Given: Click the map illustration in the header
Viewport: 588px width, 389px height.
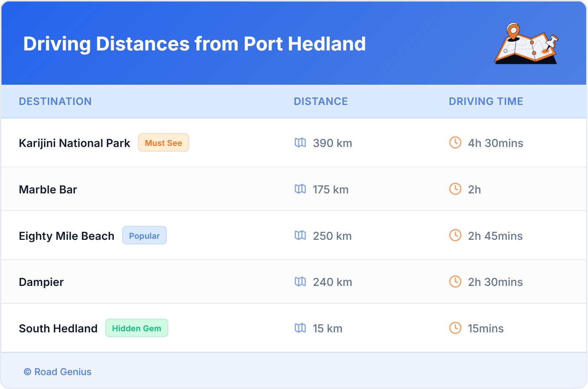Looking at the screenshot, I should pyautogui.click(x=527, y=44).
